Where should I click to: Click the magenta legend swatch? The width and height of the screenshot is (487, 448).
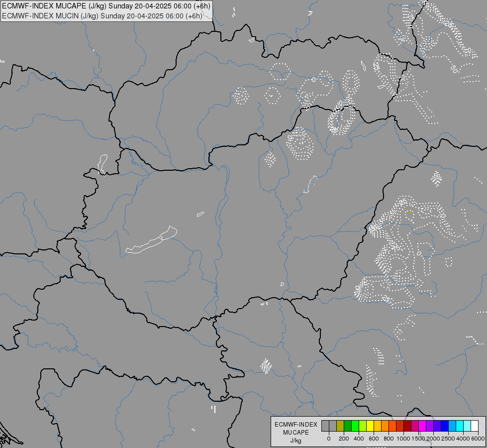[422, 426]
